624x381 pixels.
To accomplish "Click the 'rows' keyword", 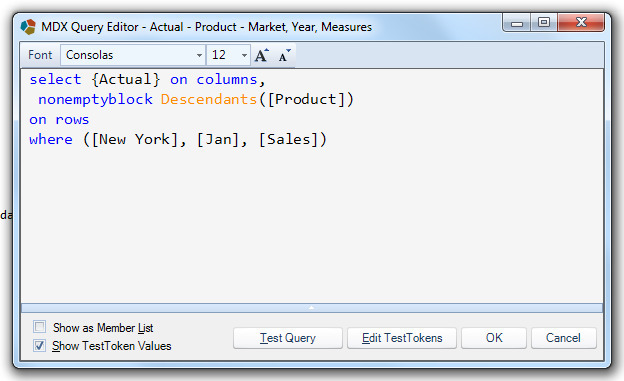I will tap(72, 120).
